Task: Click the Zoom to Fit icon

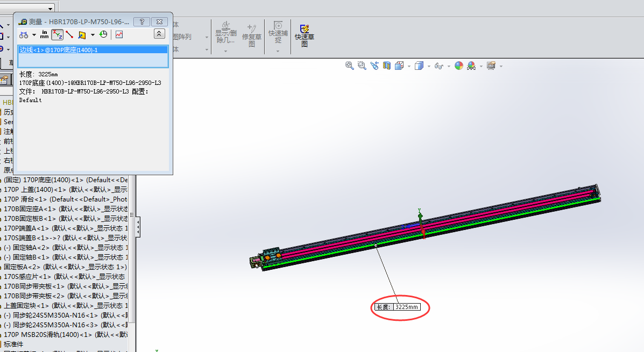Action: coord(350,66)
